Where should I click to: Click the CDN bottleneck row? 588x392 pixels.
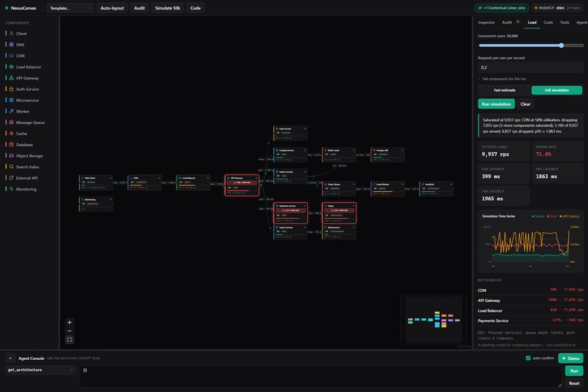530,290
